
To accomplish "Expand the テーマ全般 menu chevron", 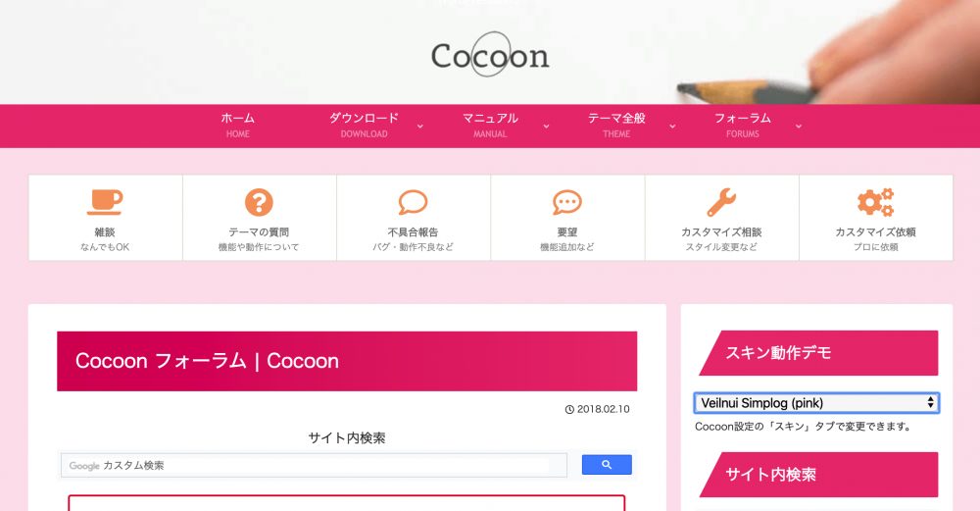I will coord(672,127).
